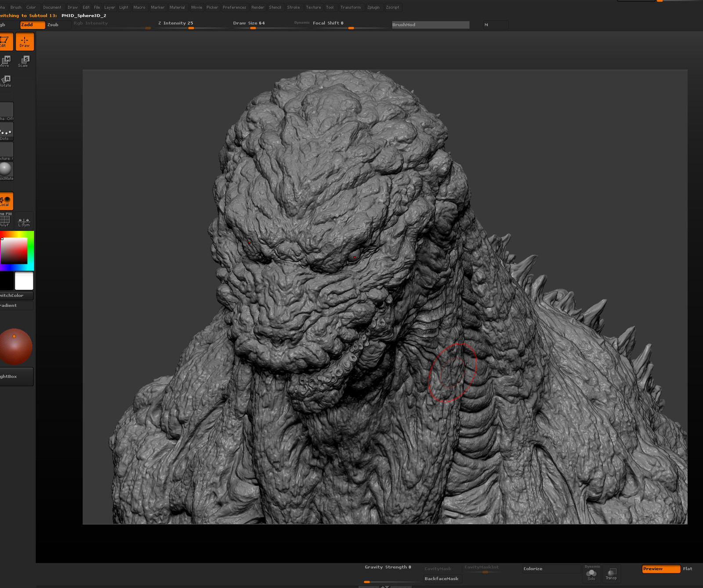Image resolution: width=703 pixels, height=588 pixels.
Task: Open the Material menu
Action: click(x=178, y=7)
